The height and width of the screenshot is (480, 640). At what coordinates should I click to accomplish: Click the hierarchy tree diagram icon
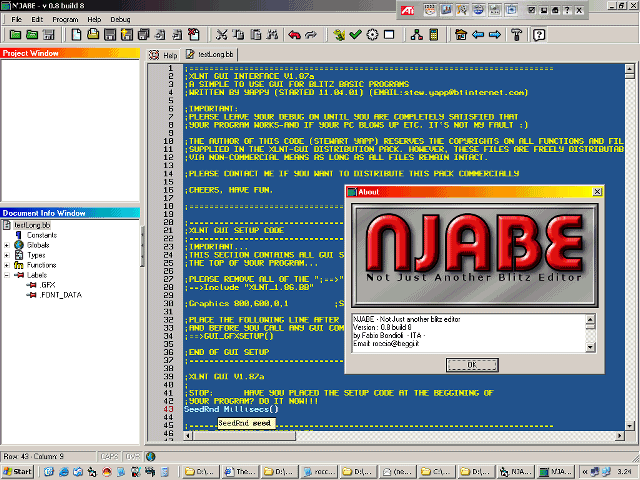pos(417,35)
